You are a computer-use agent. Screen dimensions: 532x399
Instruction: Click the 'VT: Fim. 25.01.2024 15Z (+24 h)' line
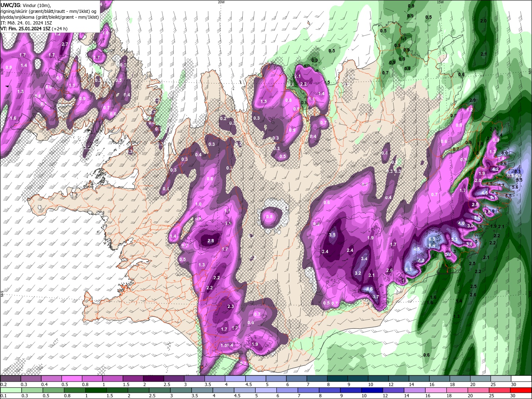34,29
